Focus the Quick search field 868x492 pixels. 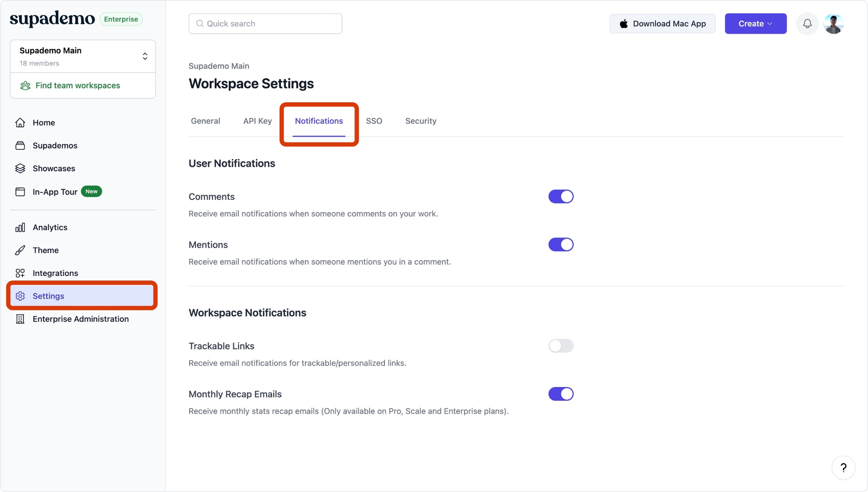(x=265, y=24)
